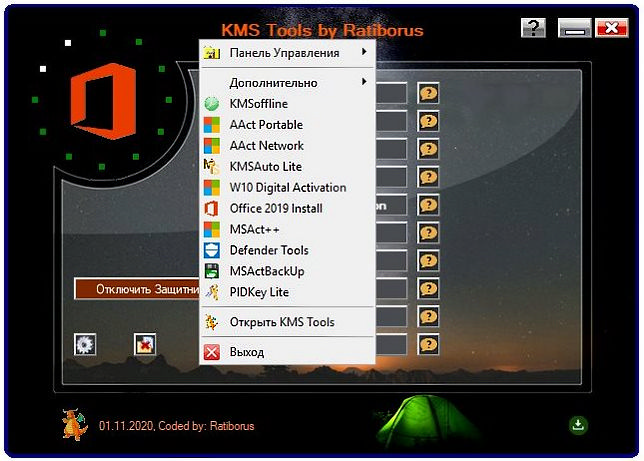Viewport: 644px width, 461px height.
Task: Click the KMSoffline green globe icon
Action: point(211,104)
